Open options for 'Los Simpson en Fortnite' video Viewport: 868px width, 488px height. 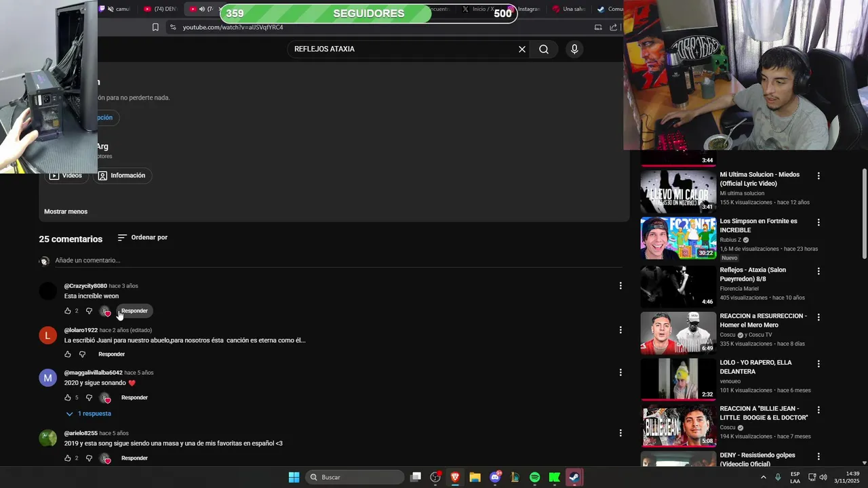pos(818,222)
